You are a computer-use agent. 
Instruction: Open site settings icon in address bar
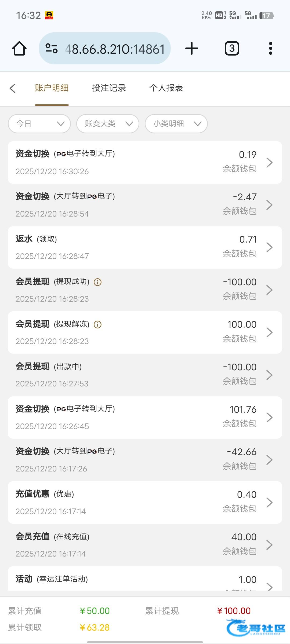click(52, 49)
